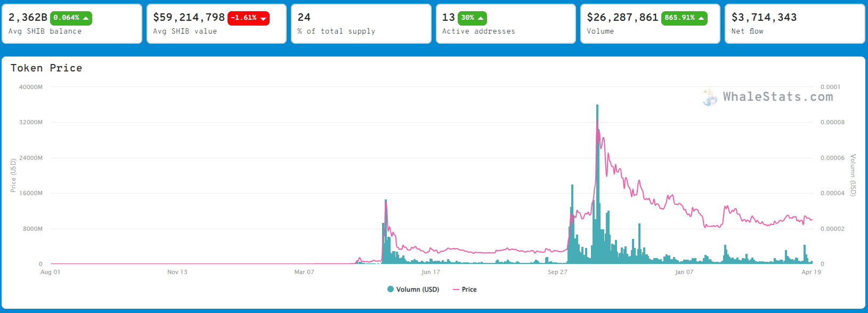Click the WhaleStats whale logo icon
The image size is (868, 313).
click(x=710, y=98)
